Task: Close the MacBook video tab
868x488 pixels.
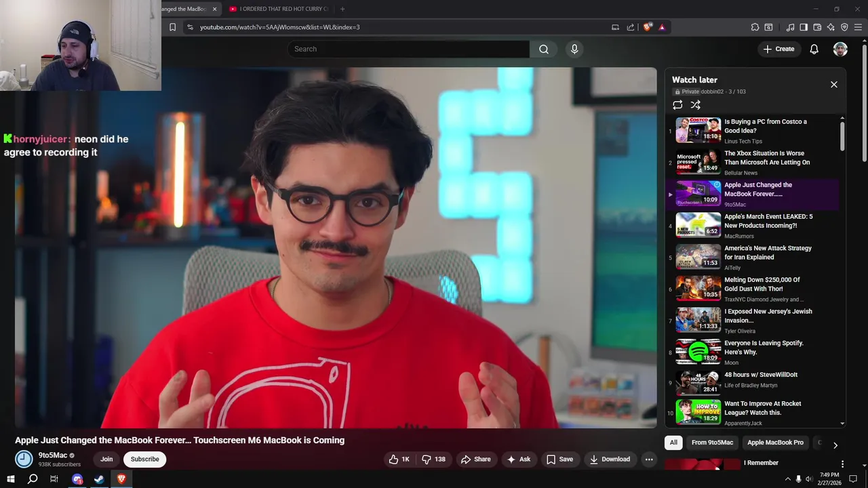Action: (x=215, y=9)
